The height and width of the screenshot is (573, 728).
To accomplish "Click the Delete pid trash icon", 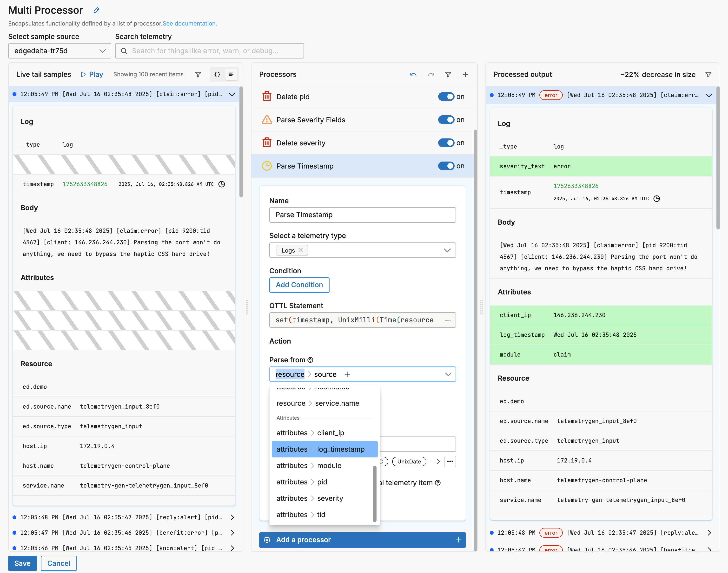I will coord(267,97).
